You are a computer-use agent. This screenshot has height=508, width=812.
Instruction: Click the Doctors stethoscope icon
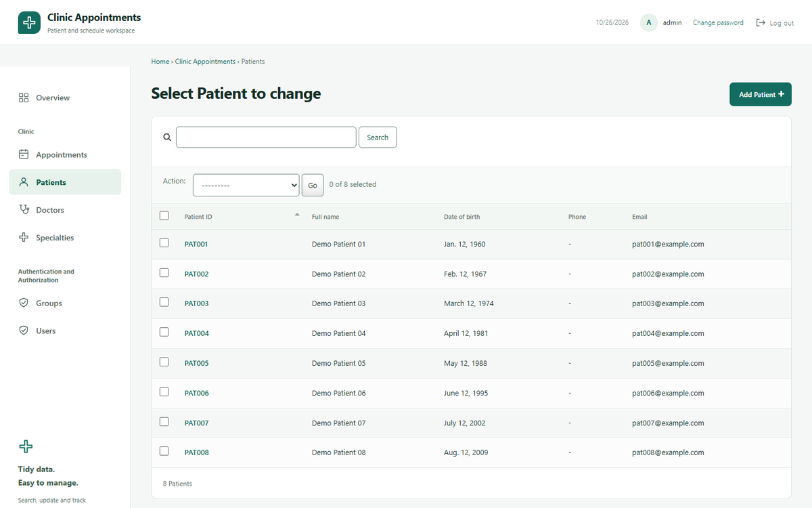[24, 210]
